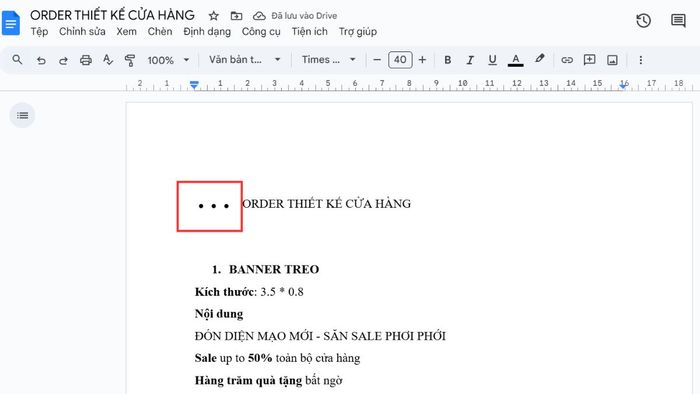
Task: Click the BANNER TREO heading
Action: (274, 269)
